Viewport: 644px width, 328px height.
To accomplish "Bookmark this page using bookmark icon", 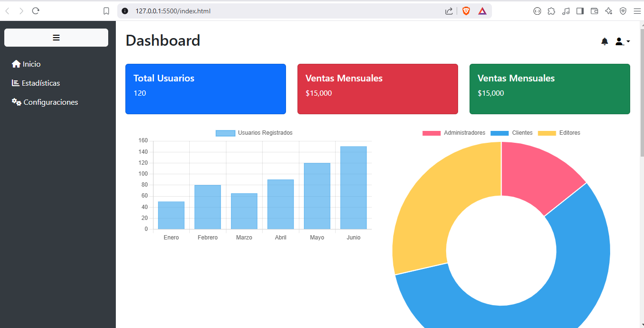I will pyautogui.click(x=106, y=11).
